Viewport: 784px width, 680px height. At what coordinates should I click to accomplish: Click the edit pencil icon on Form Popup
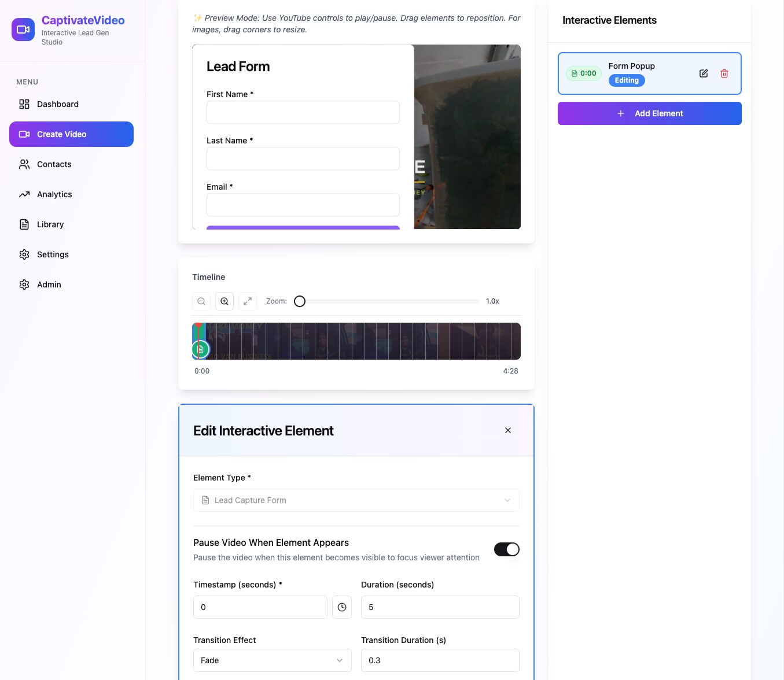pos(704,73)
